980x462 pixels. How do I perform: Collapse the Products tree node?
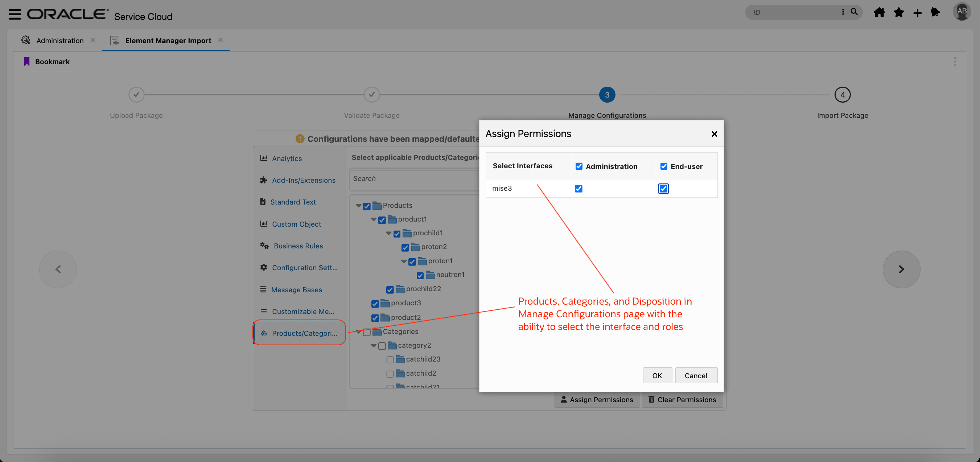358,205
